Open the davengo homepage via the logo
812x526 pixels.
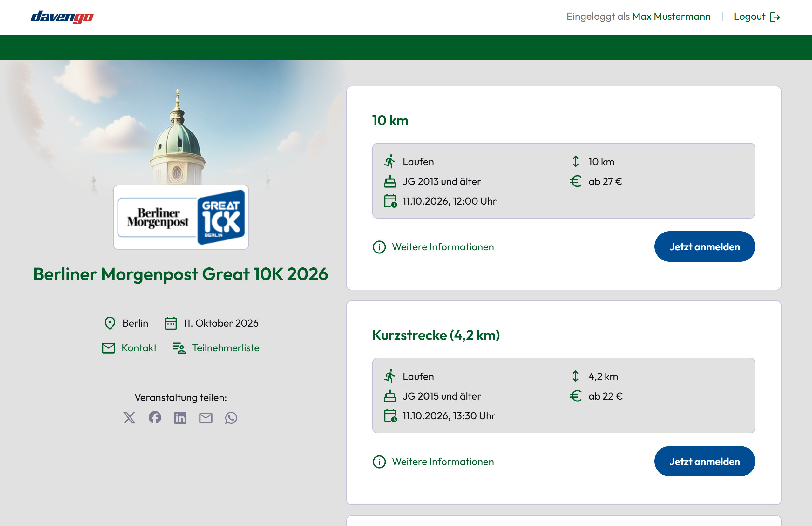point(63,17)
